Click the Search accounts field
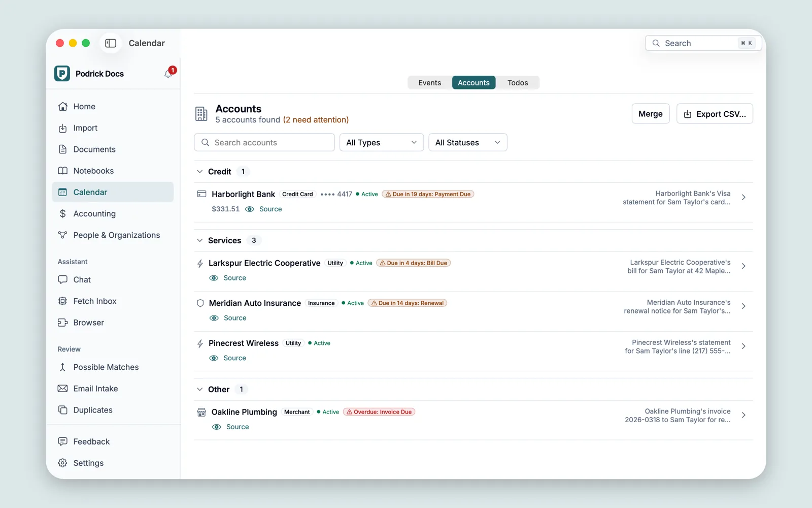Viewport: 812px width, 508px height. pos(264,143)
